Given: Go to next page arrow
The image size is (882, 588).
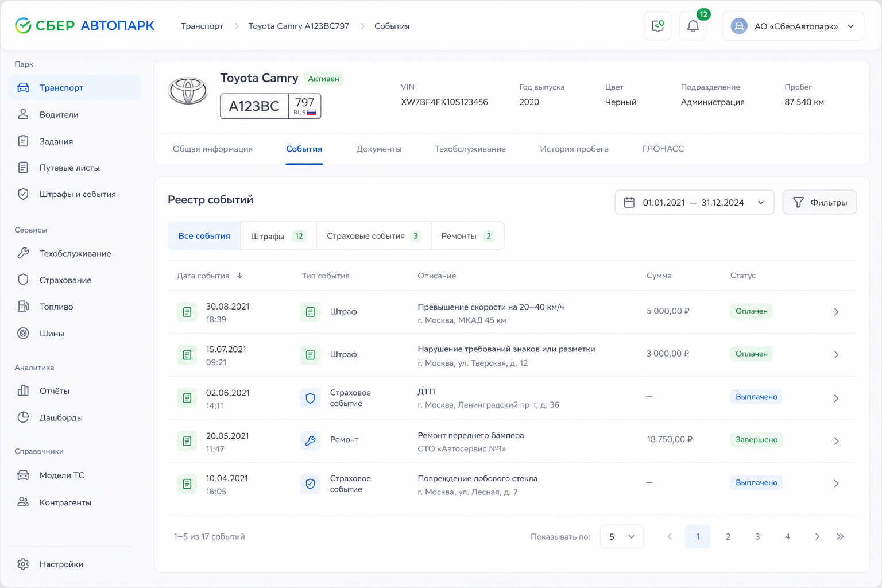Looking at the screenshot, I should click(817, 536).
